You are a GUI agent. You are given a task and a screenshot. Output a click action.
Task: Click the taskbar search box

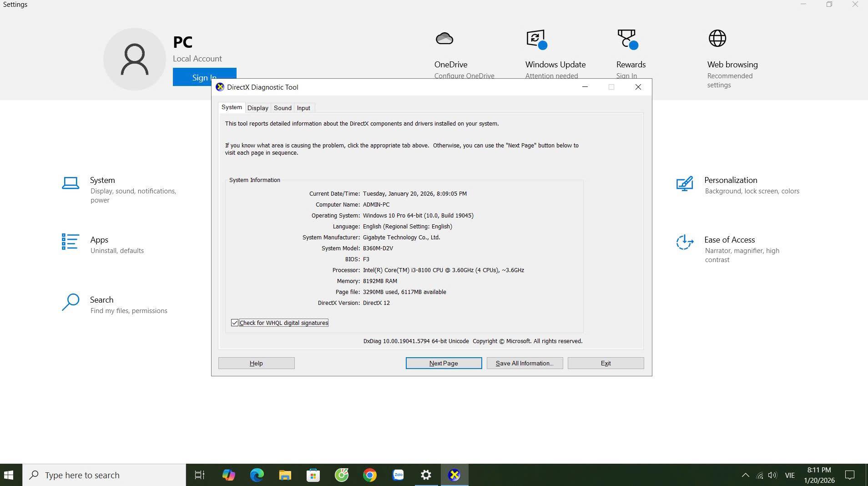point(104,475)
